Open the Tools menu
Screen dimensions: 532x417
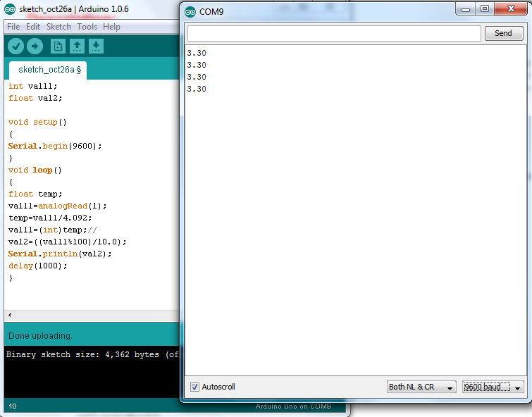87,27
